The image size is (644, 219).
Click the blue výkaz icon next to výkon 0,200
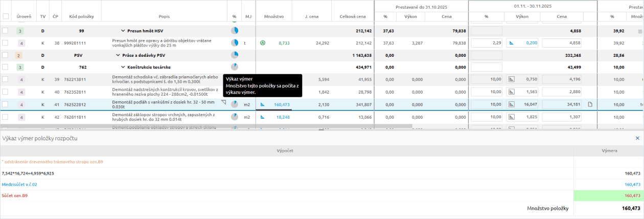coord(511,43)
